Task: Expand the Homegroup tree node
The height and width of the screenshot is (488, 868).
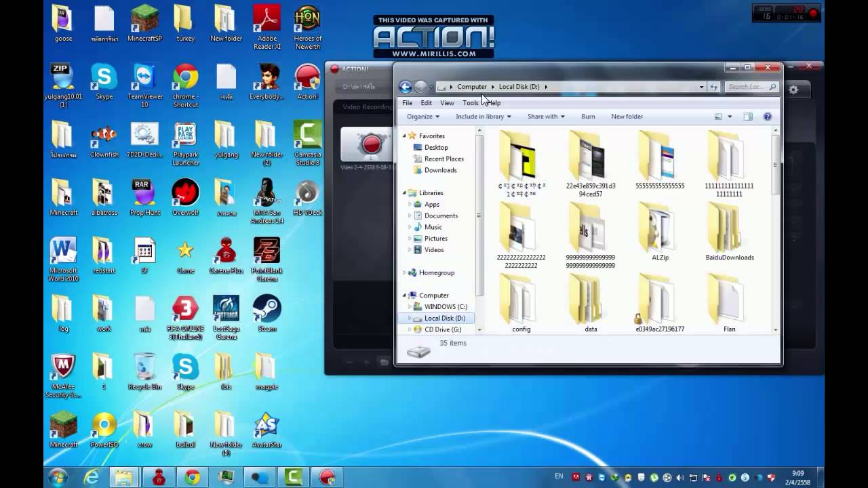Action: pos(406,272)
